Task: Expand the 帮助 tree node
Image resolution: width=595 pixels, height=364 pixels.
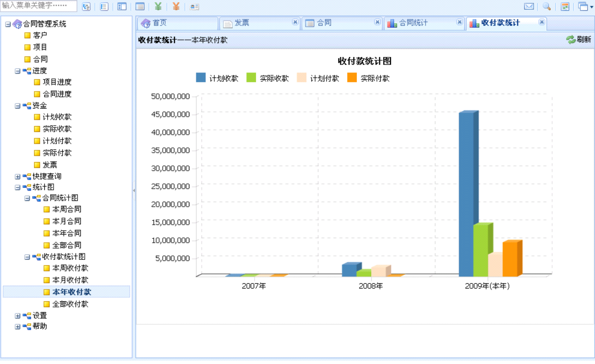Action: coord(18,327)
